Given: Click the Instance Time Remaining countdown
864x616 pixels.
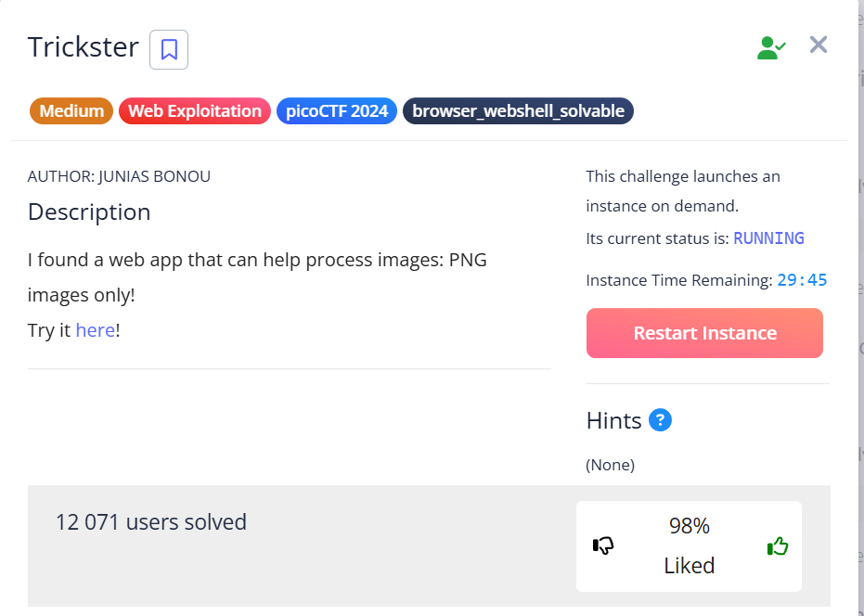Looking at the screenshot, I should pyautogui.click(x=802, y=279).
